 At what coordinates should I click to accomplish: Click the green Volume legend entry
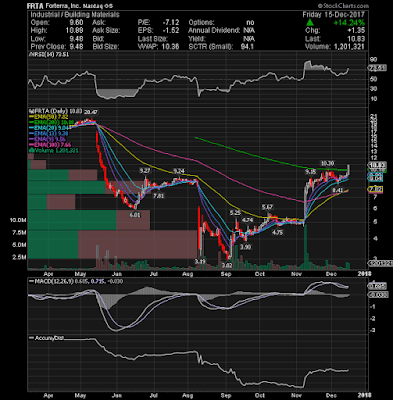[54, 151]
